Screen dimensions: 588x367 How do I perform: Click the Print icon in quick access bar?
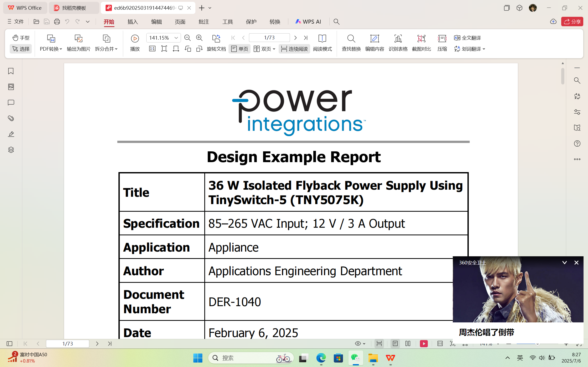[57, 22]
